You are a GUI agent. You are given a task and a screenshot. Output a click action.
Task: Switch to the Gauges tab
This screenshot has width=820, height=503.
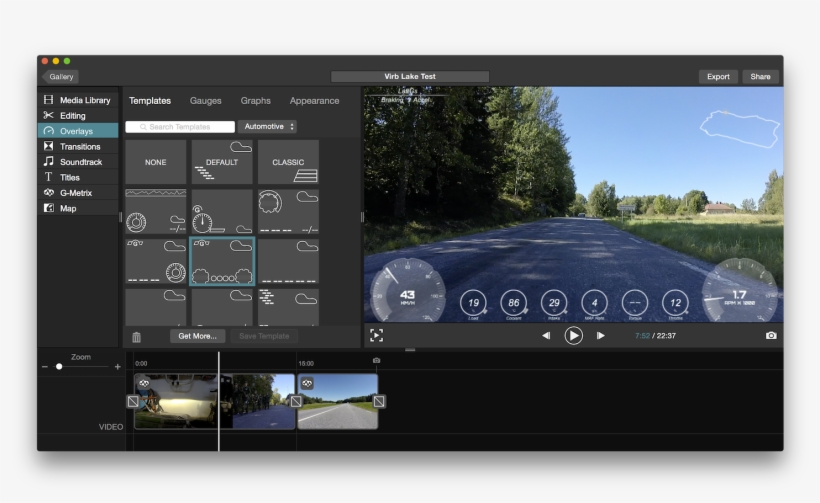(x=205, y=101)
